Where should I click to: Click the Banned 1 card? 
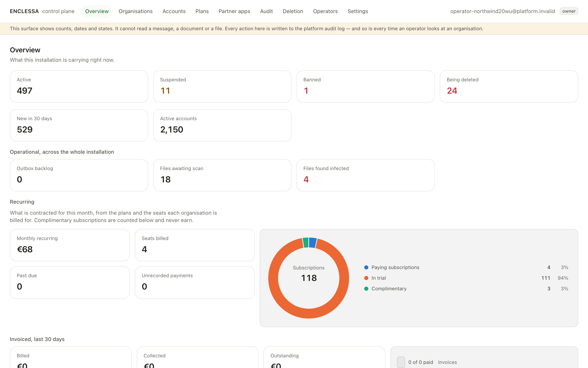click(365, 86)
